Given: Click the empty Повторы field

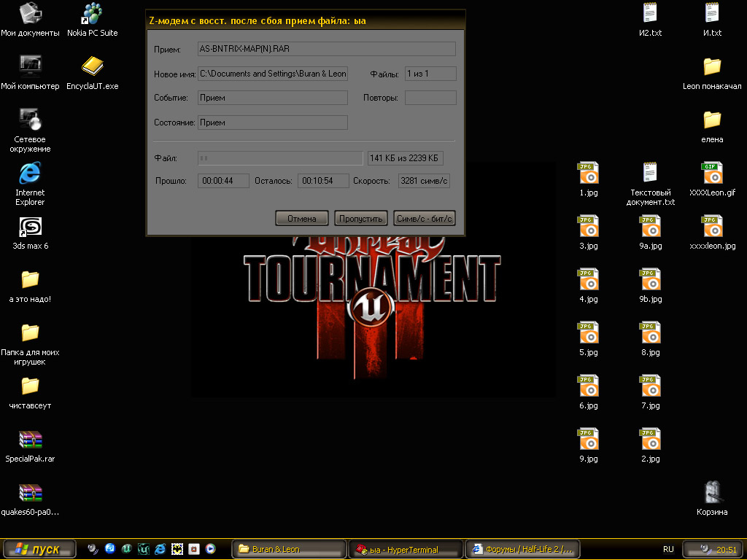Looking at the screenshot, I should tap(430, 98).
